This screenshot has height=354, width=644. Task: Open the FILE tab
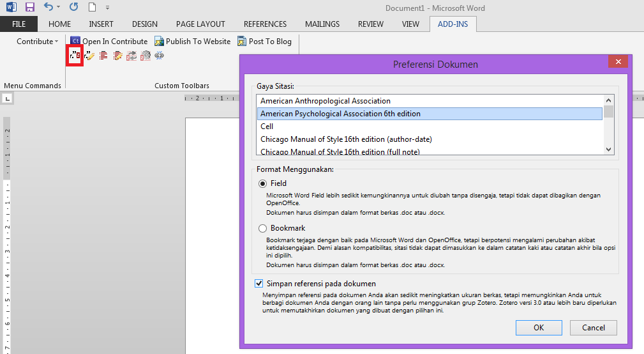(19, 24)
